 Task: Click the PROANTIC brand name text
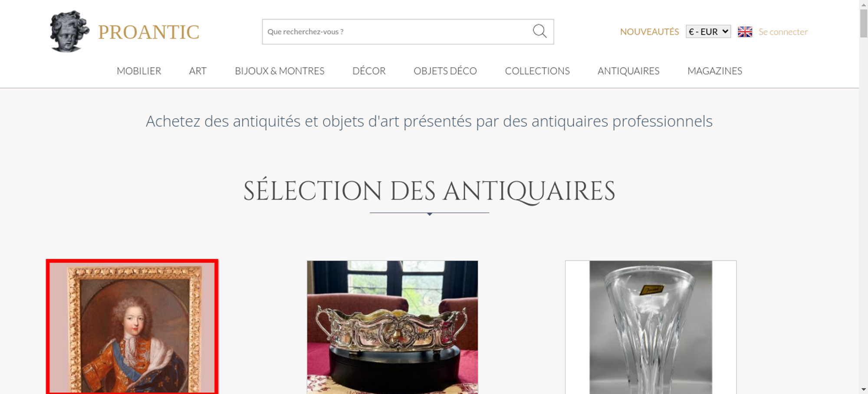[148, 32]
